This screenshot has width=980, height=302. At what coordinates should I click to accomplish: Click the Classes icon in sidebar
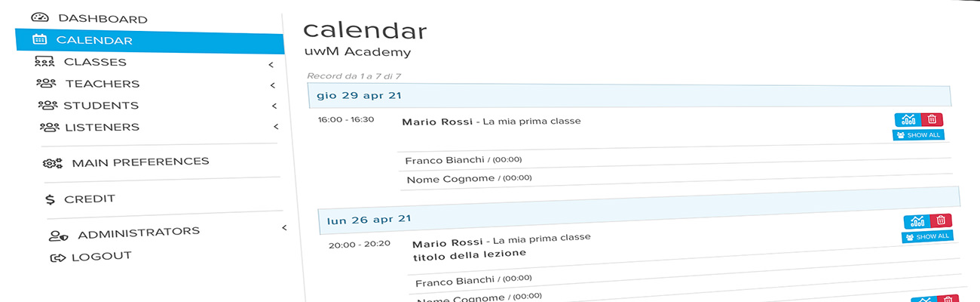(44, 62)
